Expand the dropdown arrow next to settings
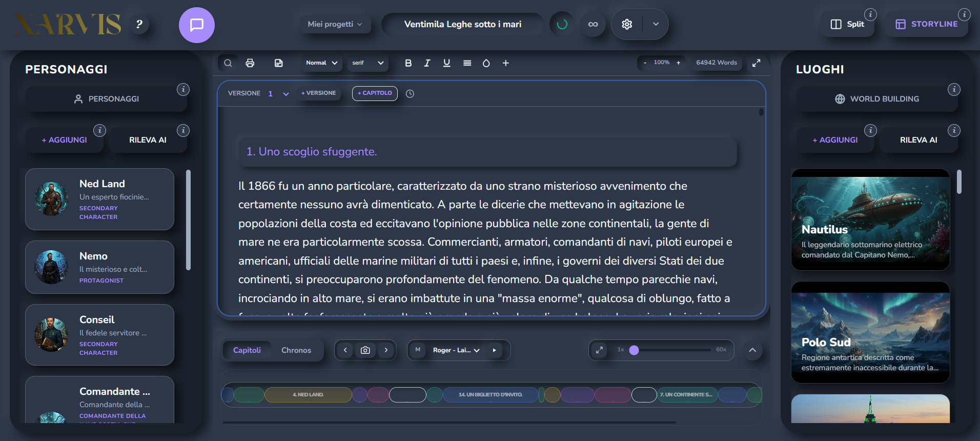Screen dimensions: 980x441 point(656,24)
